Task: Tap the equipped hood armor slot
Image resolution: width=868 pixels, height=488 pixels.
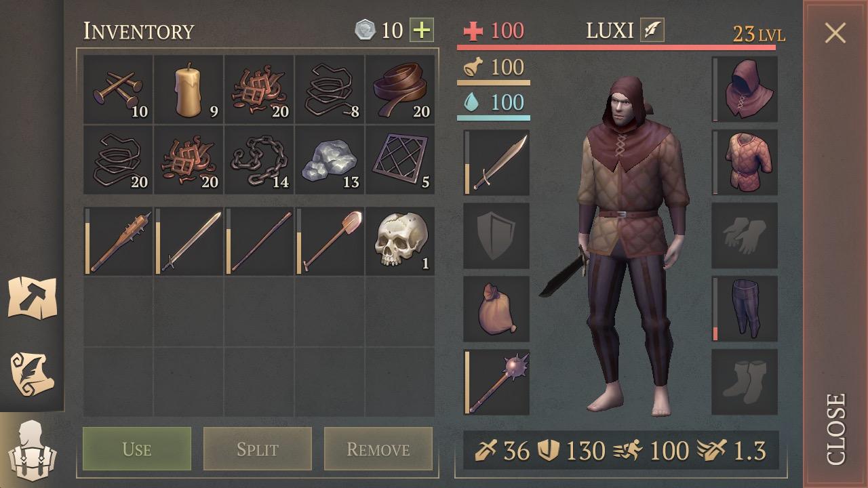Action: click(x=745, y=89)
